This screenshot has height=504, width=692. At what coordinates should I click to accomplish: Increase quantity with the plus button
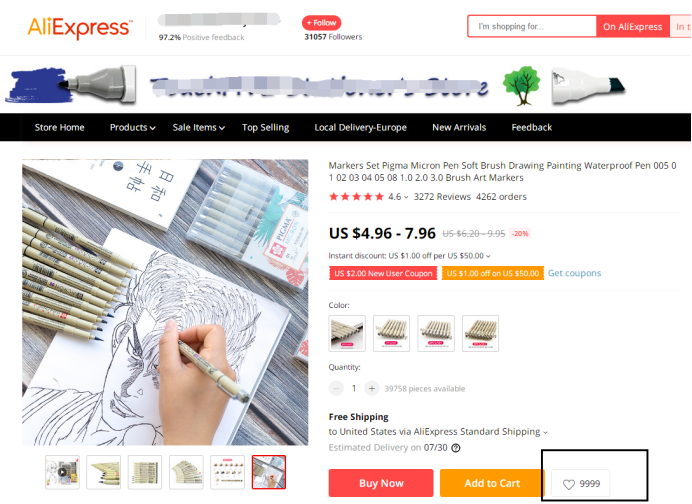click(372, 388)
